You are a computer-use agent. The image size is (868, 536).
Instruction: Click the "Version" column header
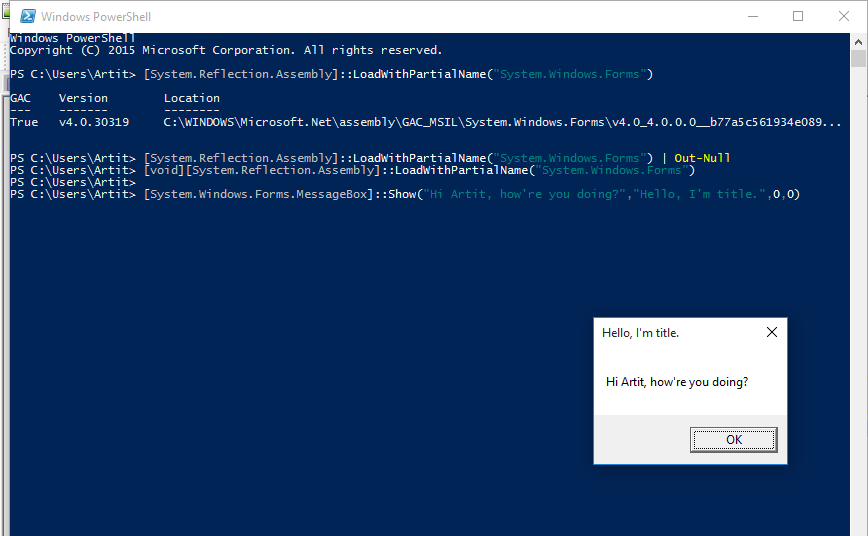click(83, 98)
